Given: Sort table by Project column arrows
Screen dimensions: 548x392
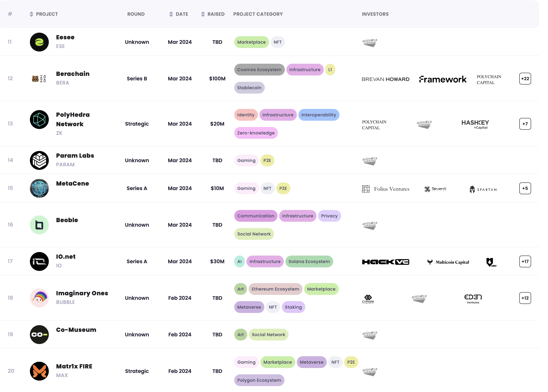Looking at the screenshot, I should click(31, 14).
